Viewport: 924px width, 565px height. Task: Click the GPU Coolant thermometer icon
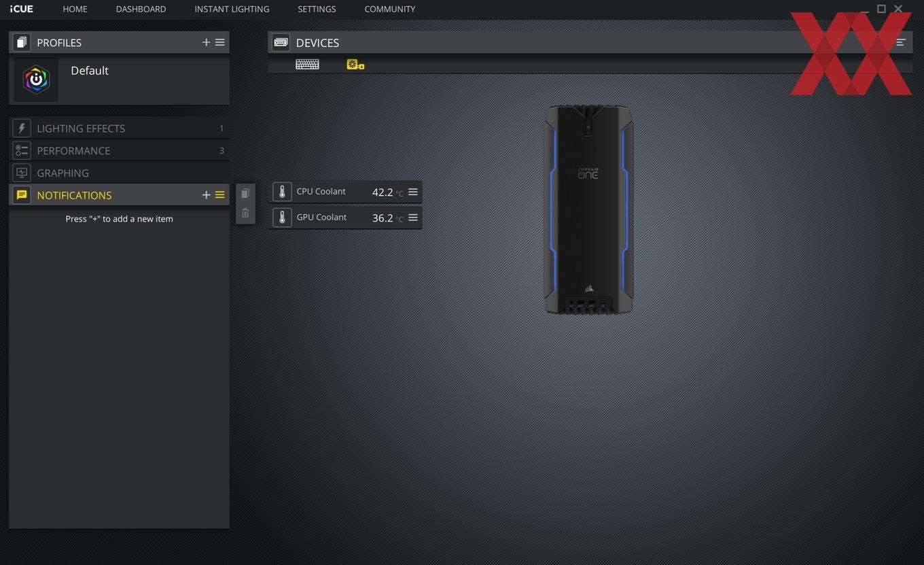pos(282,218)
